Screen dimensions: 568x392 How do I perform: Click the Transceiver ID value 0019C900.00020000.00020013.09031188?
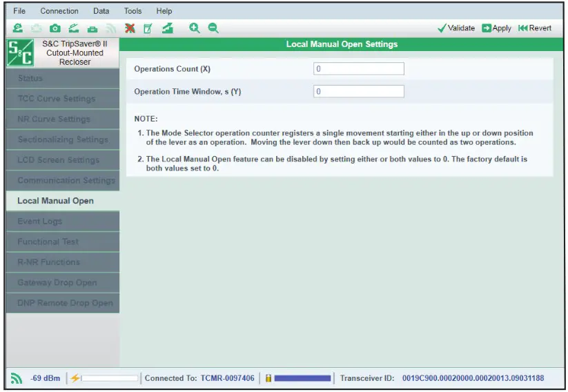pos(473,378)
